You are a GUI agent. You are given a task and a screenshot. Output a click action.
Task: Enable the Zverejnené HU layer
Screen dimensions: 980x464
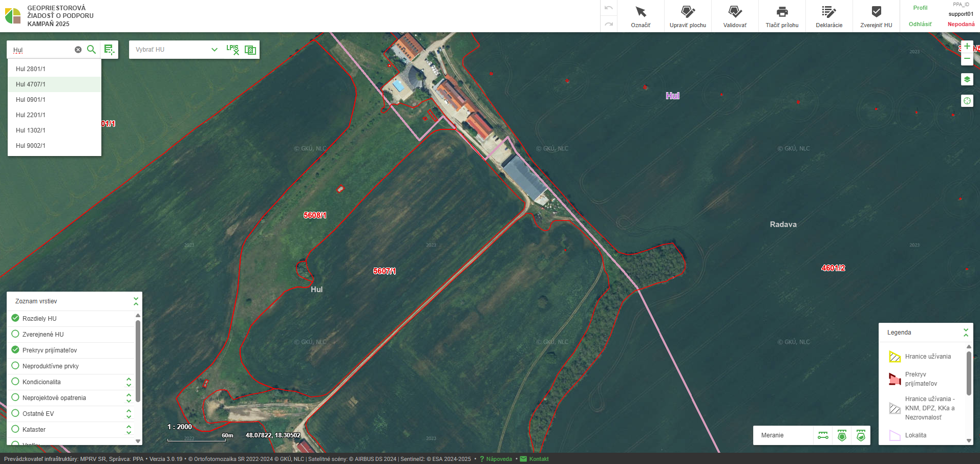click(x=15, y=334)
